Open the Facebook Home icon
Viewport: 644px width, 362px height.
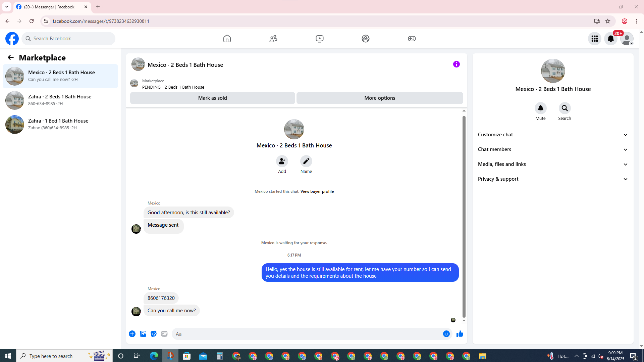pos(227,39)
